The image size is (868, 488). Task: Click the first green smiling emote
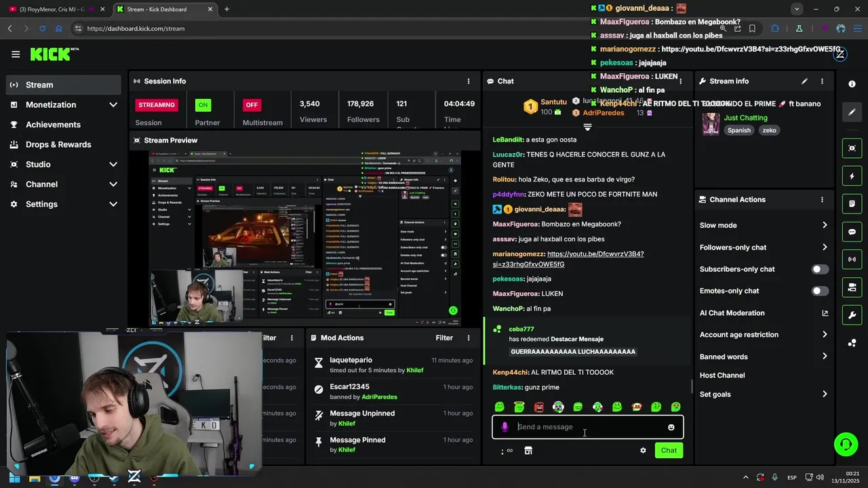pyautogui.click(x=500, y=407)
